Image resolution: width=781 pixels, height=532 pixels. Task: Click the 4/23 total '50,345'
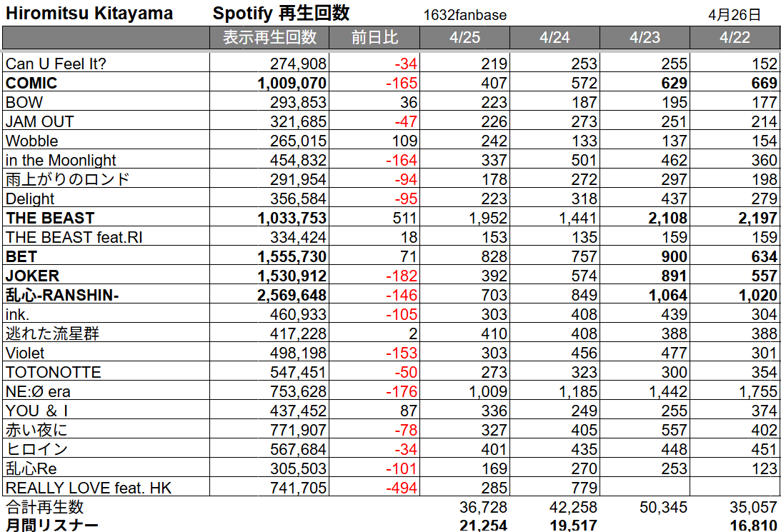(663, 507)
